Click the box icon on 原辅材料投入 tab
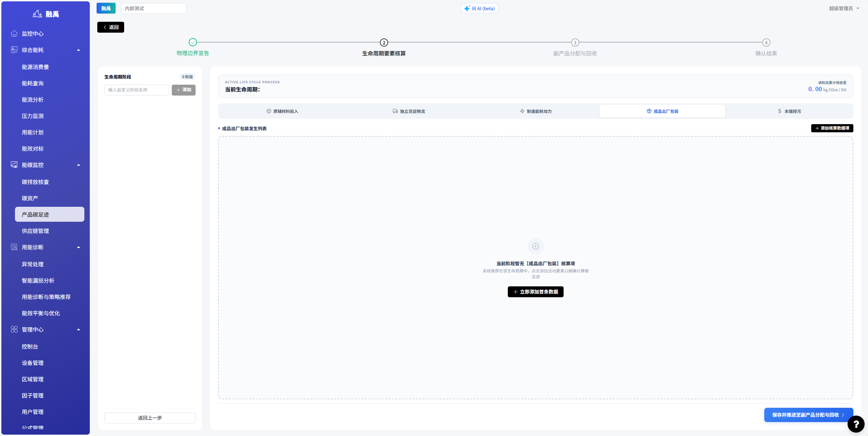This screenshot has width=868, height=436. (x=269, y=111)
